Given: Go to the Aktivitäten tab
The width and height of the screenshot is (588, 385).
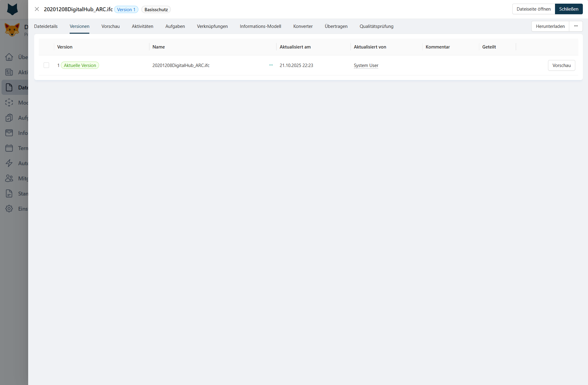Looking at the screenshot, I should pos(142,26).
